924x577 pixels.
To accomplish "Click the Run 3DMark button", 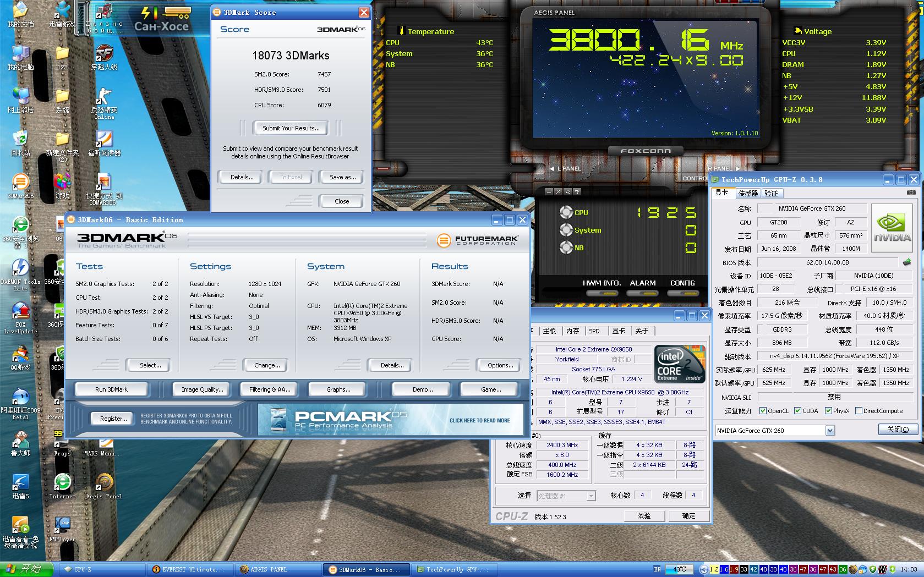I will click(x=111, y=389).
